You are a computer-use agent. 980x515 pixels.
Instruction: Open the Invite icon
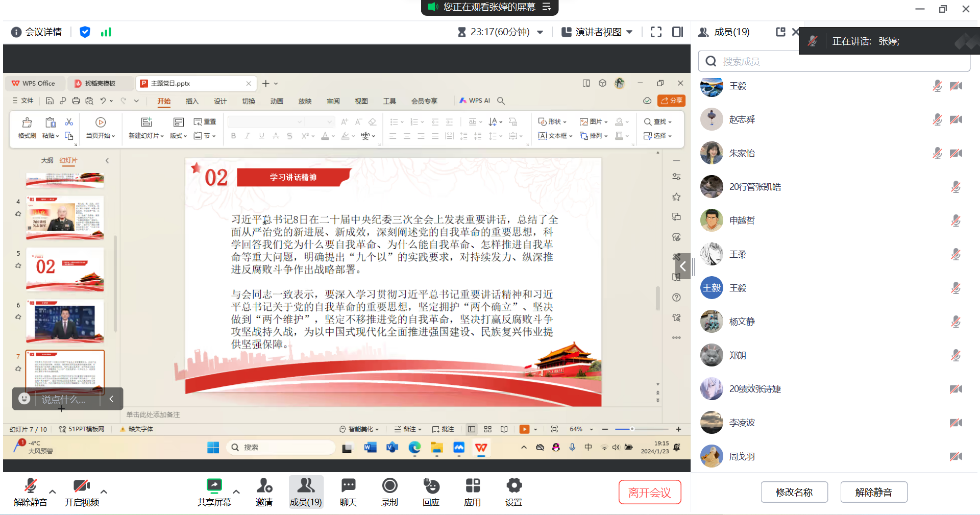tap(264, 486)
